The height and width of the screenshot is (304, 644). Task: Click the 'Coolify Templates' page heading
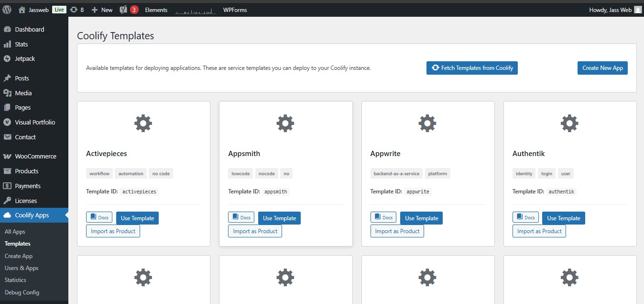[116, 35]
